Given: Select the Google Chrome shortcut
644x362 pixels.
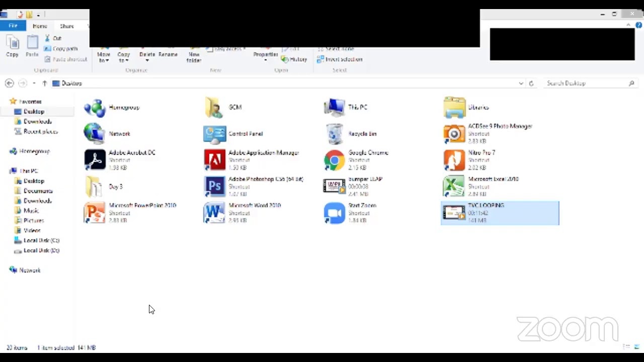Looking at the screenshot, I should click(x=356, y=160).
